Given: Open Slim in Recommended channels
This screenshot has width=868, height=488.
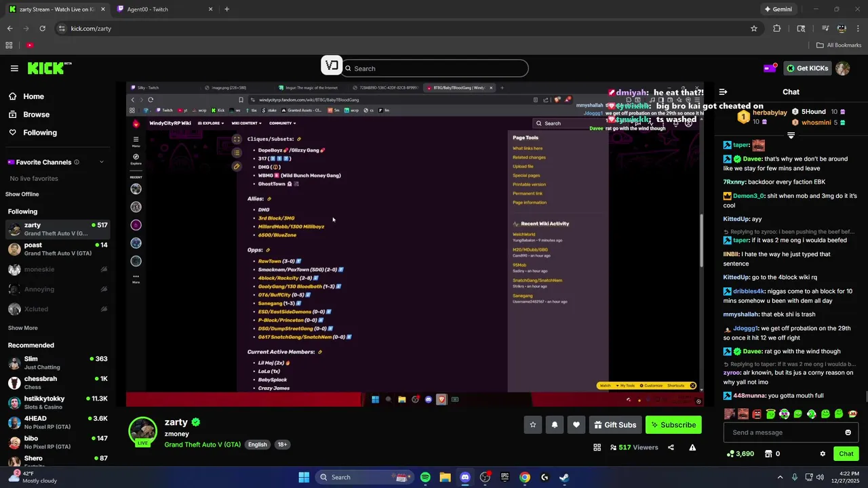Looking at the screenshot, I should 58,363.
